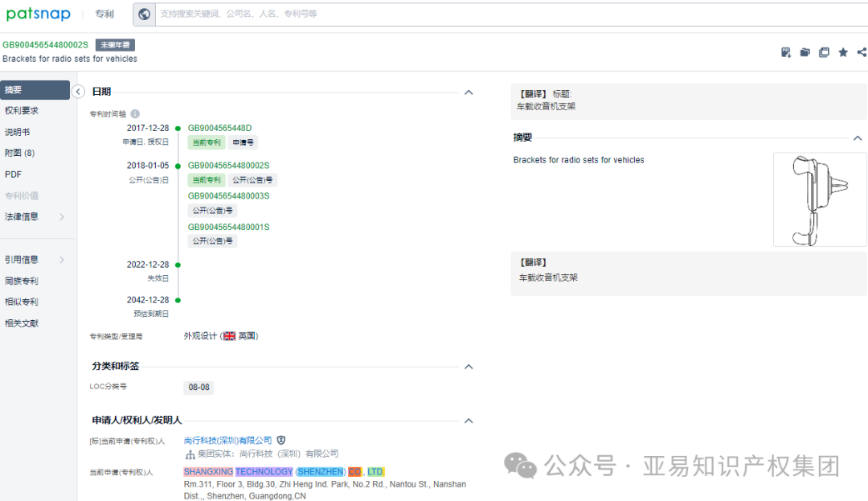Image resolution: width=868 pixels, height=501 pixels.
Task: Share the patent via the share icon
Action: tap(861, 51)
